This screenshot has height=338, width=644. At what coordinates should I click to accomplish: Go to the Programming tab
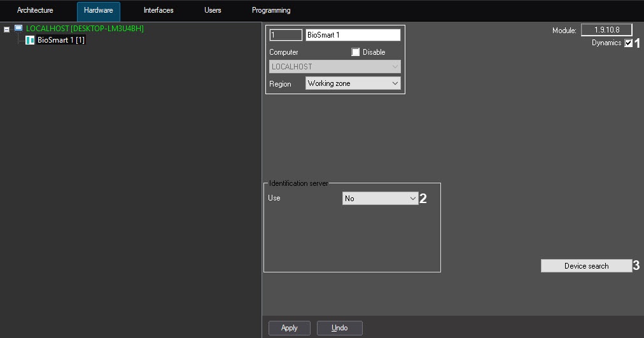tap(271, 11)
